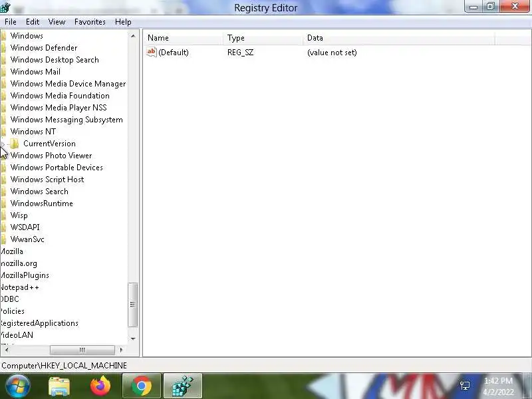This screenshot has width=532, height=399.
Task: Select the RegisteredApplications key
Action: (x=39, y=323)
